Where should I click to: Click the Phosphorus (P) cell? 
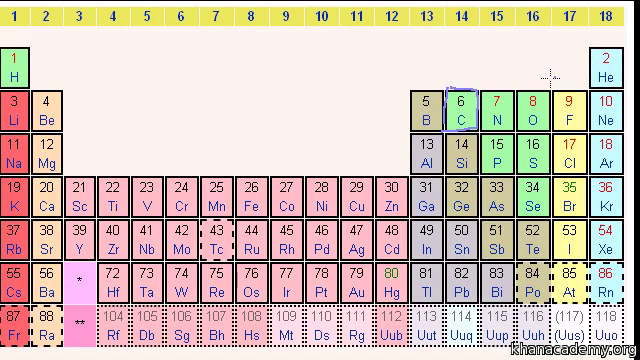tap(497, 154)
